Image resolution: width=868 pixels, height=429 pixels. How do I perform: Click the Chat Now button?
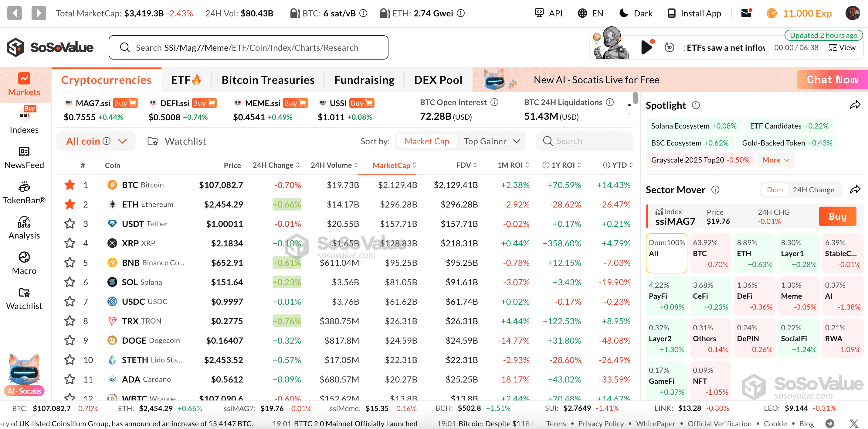click(x=832, y=80)
